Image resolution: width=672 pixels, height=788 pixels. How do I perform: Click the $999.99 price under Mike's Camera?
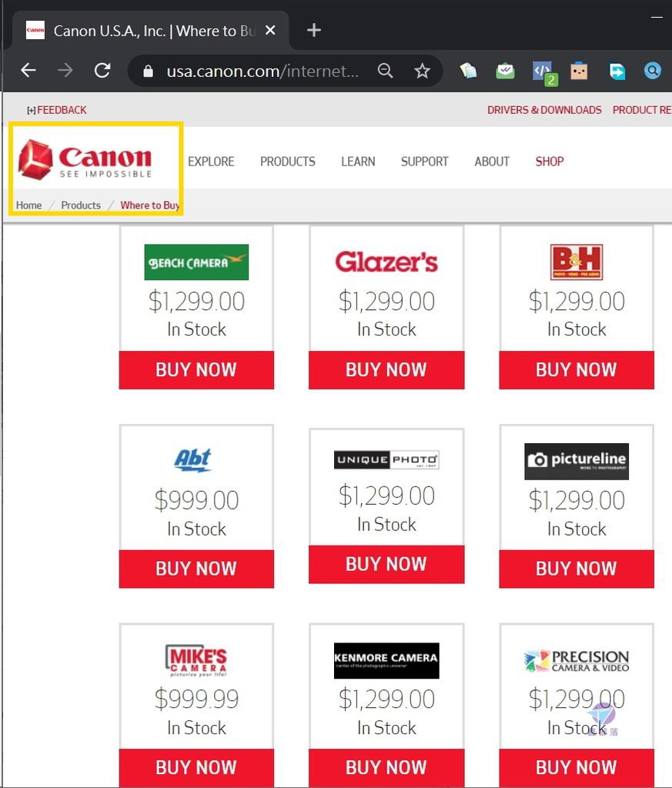pos(196,699)
